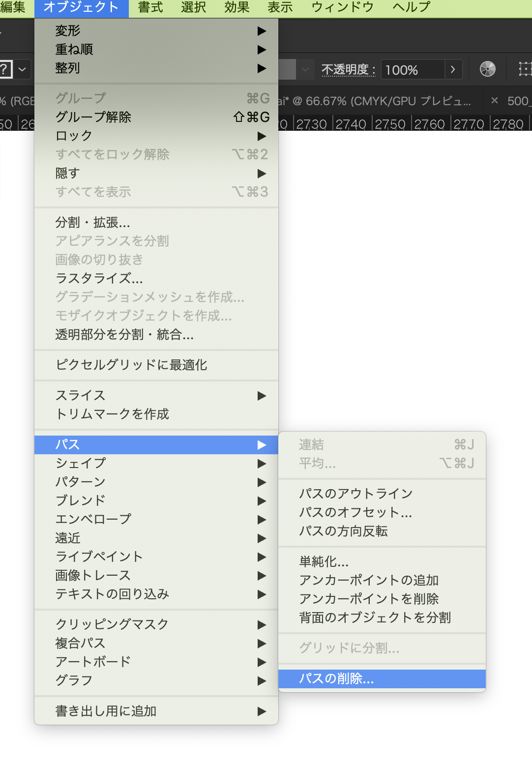Expand the テキストの回り込み submenu
Image resolution: width=532 pixels, height=763 pixels.
click(x=156, y=594)
